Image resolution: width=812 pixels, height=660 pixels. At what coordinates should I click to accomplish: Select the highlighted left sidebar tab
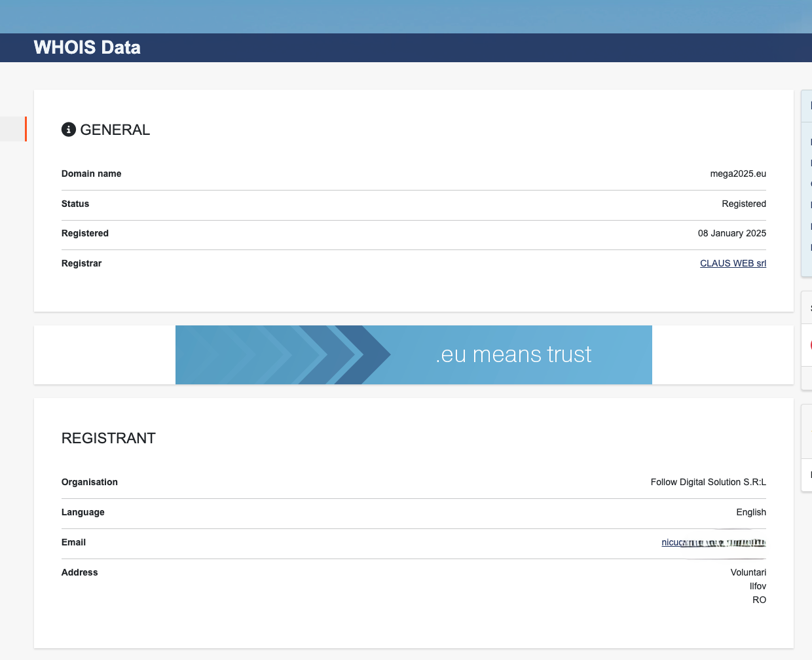tap(13, 129)
